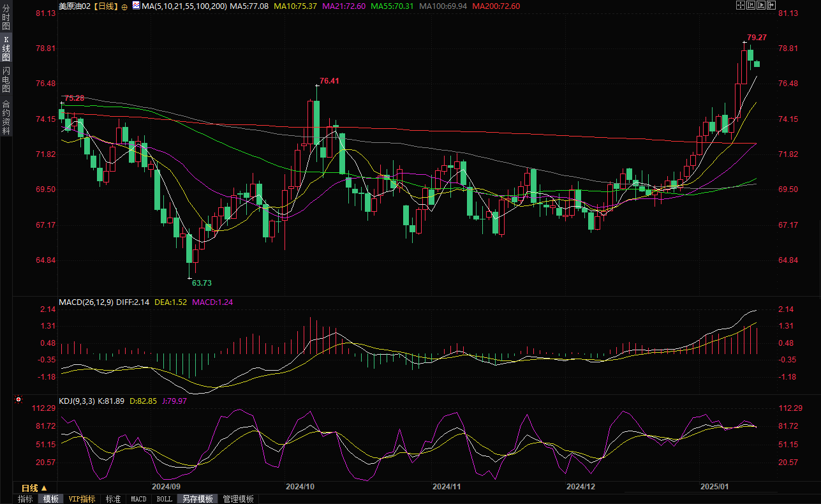
Task: Click the jump-to-start chart icon
Action: pyautogui.click(x=751, y=6)
